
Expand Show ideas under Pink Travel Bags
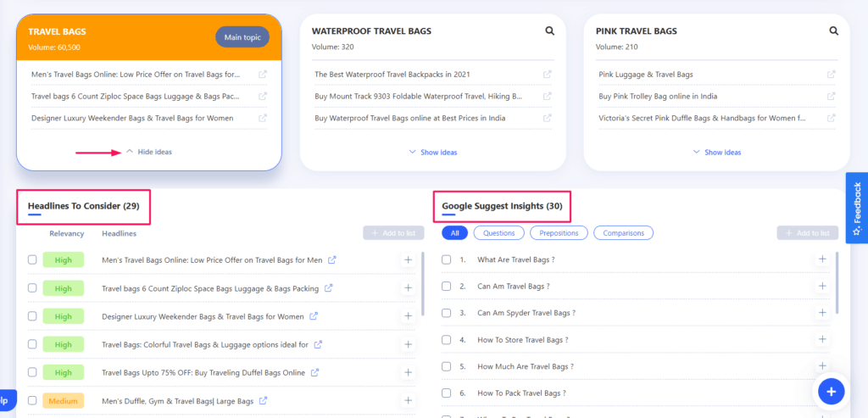(717, 153)
